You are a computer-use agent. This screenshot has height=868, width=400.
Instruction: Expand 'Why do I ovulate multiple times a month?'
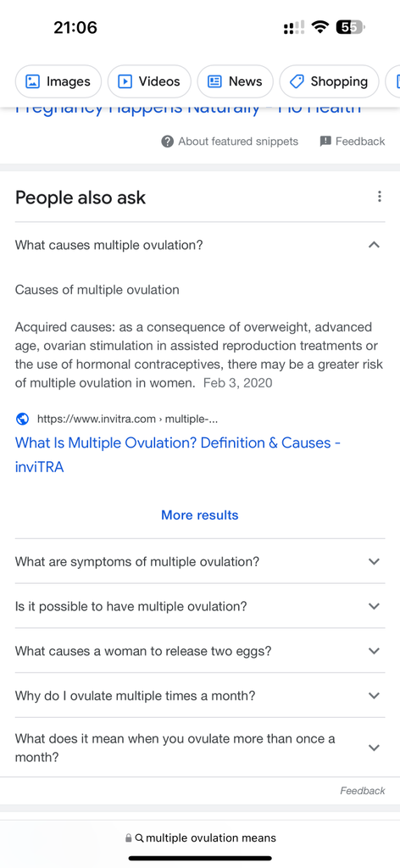[200, 696]
